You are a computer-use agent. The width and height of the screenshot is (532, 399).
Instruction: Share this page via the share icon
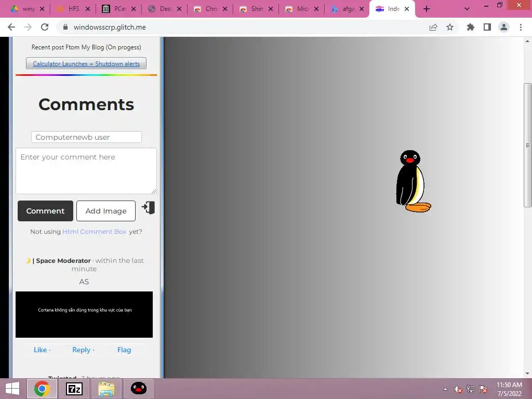[433, 27]
